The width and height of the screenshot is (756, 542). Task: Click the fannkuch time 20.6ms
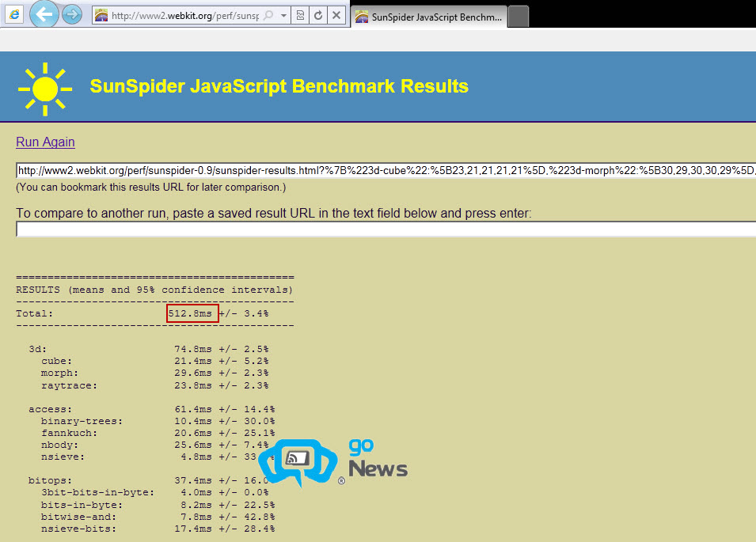[x=193, y=433]
